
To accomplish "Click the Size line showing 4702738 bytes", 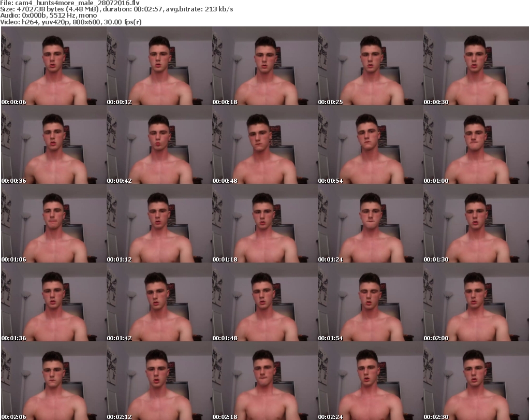I will [x=116, y=9].
